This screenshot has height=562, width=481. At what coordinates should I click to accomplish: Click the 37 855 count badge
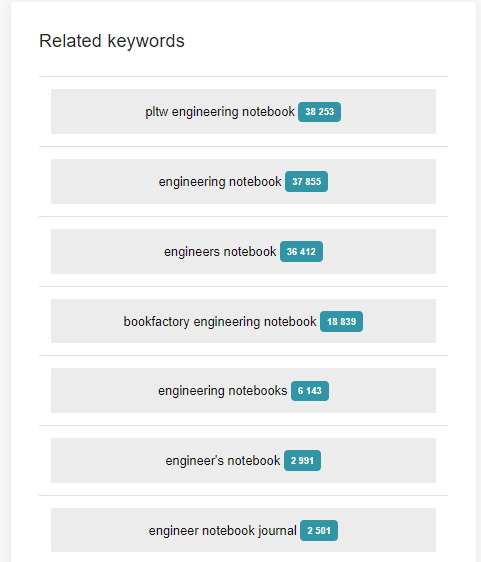pos(306,182)
